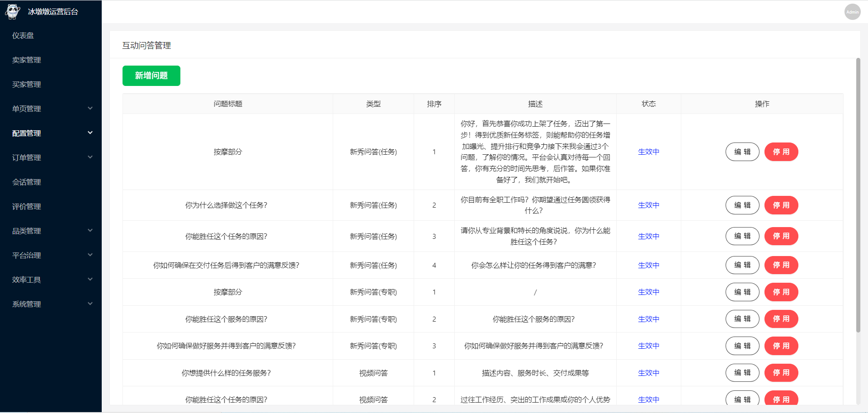Image resolution: width=868 pixels, height=413 pixels.
Task: Disable 你如何确保做好服务并得到客户的满意反馈? row
Action: coord(781,346)
